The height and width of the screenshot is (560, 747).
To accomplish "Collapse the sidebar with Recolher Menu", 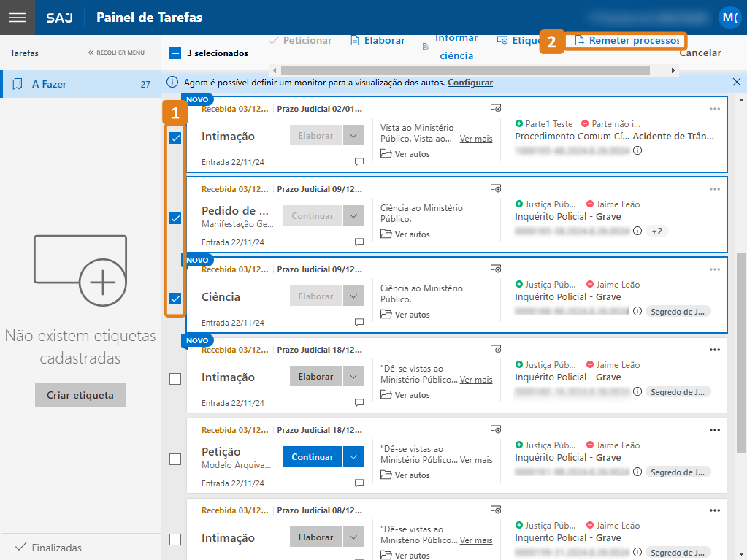I will [x=116, y=53].
